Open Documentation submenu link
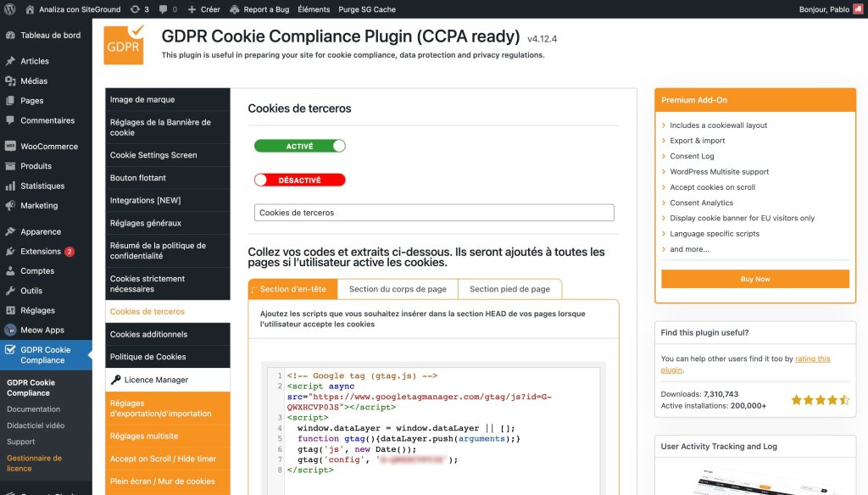This screenshot has width=868, height=495. [x=33, y=409]
